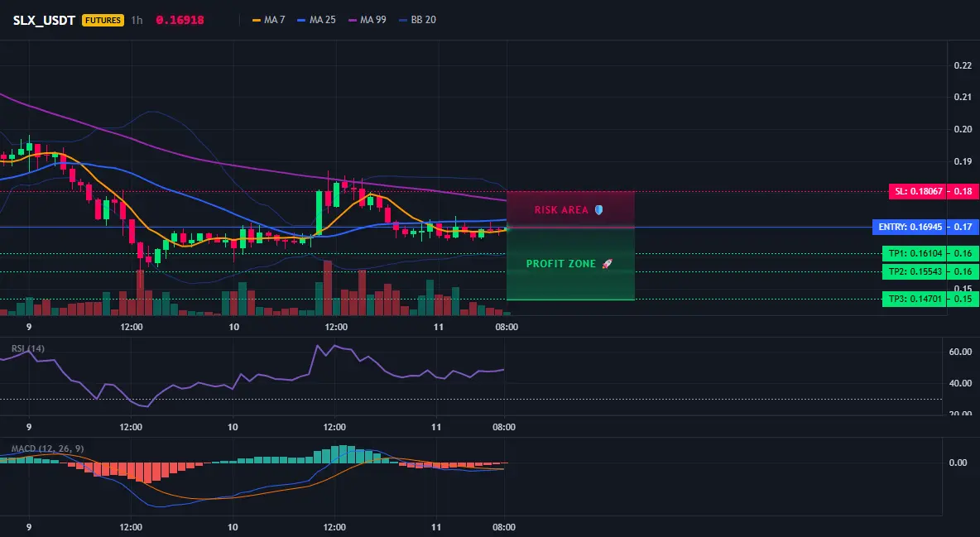The image size is (980, 537).
Task: Click the PROFIT ZONE text
Action: (x=561, y=264)
